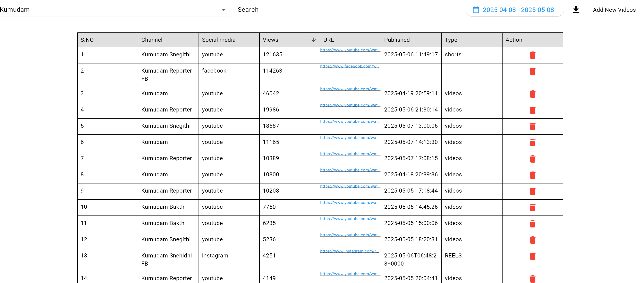Click published date 2025-04-19 20:59:11
Screen dimensions: 644x283
(x=411, y=93)
